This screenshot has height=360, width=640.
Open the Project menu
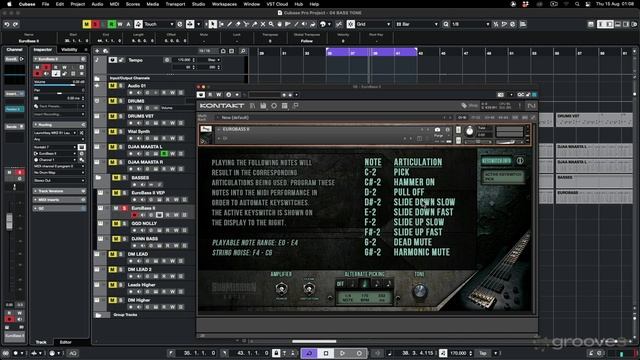[x=78, y=4]
